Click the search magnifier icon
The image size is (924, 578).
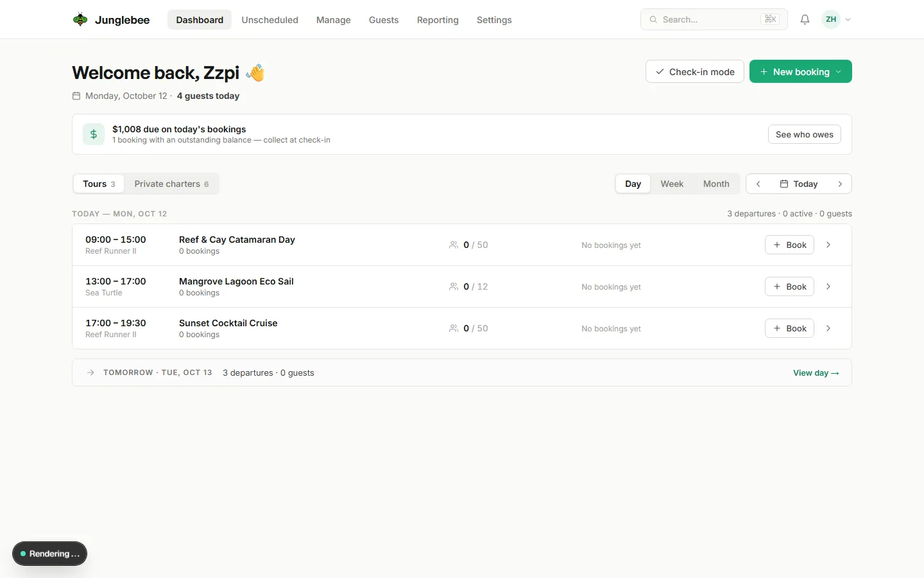click(653, 19)
